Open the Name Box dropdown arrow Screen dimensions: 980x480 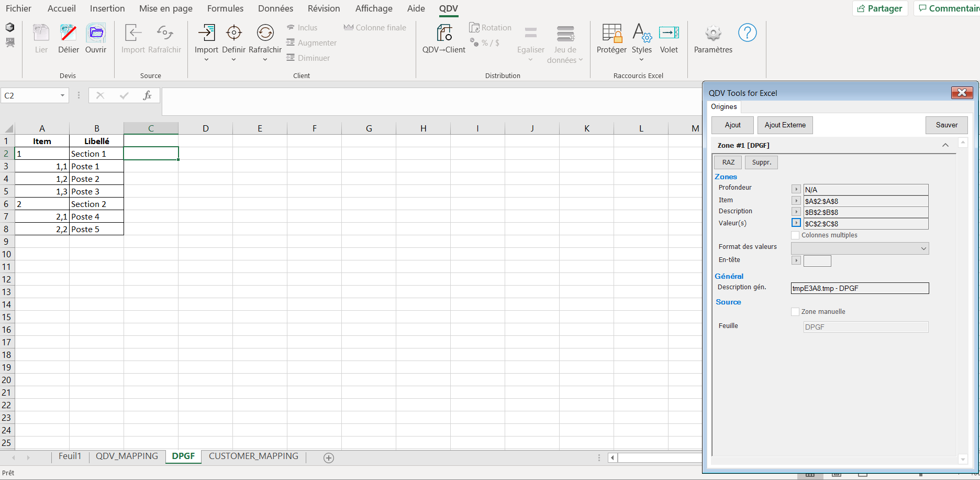click(x=62, y=95)
